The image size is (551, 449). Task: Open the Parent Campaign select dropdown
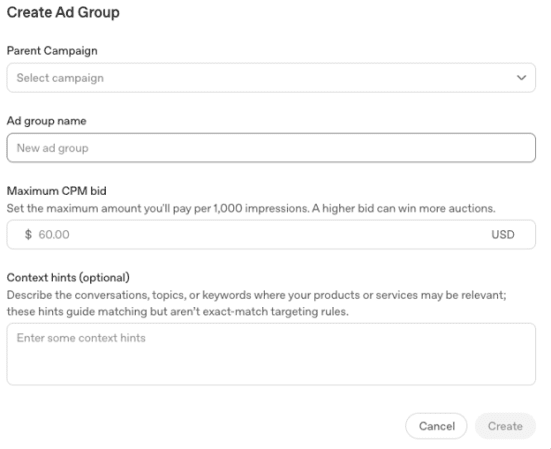(x=271, y=78)
